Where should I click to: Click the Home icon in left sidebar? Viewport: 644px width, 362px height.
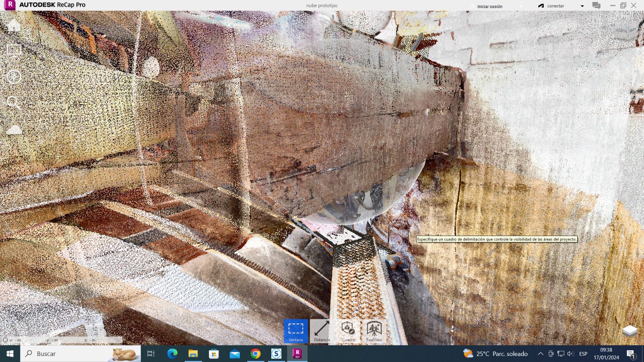[x=14, y=25]
